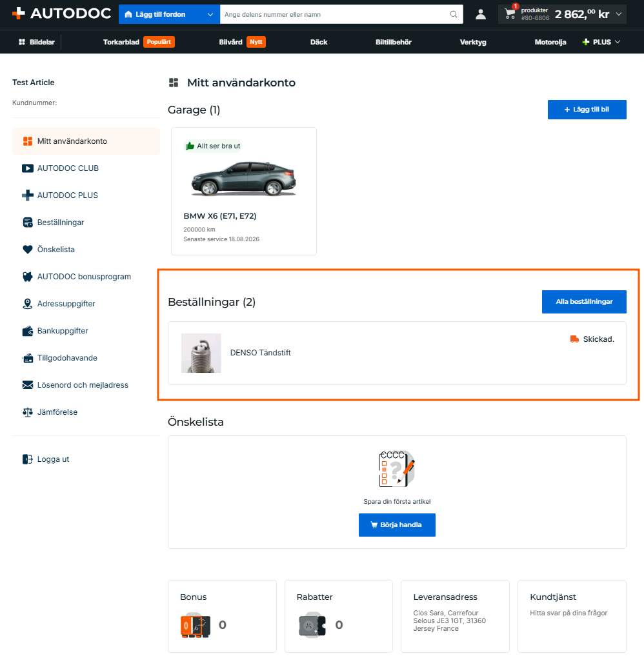Click the Allt ser bra ut label
Screen dimensions: 644x665
tap(219, 146)
